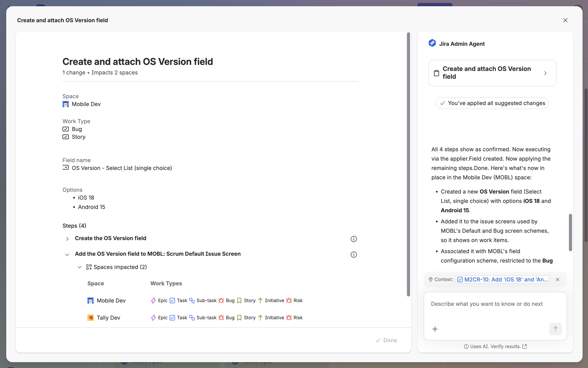The image size is (588, 368).
Task: Click the Sub-task icon in Mobile Dev row
Action: tap(192, 301)
